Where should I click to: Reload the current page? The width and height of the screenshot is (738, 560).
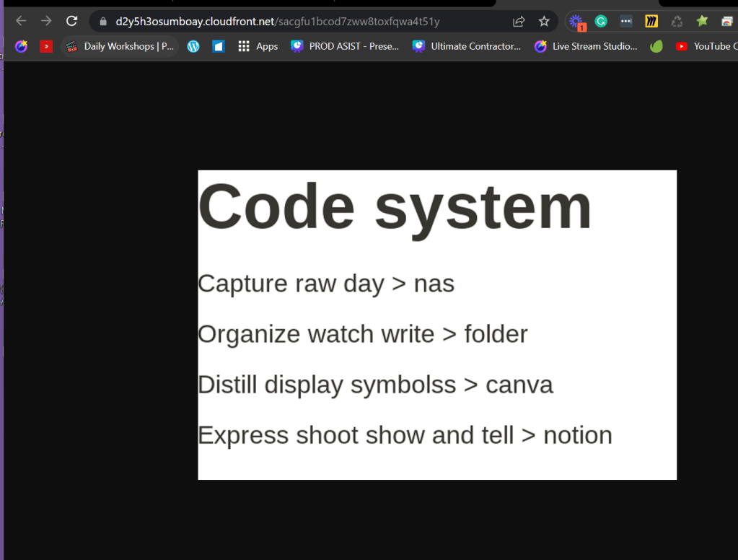click(x=71, y=21)
